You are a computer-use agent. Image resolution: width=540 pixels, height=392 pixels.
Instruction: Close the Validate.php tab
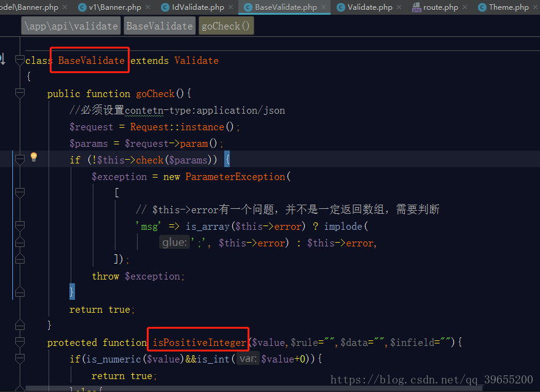tap(399, 7)
